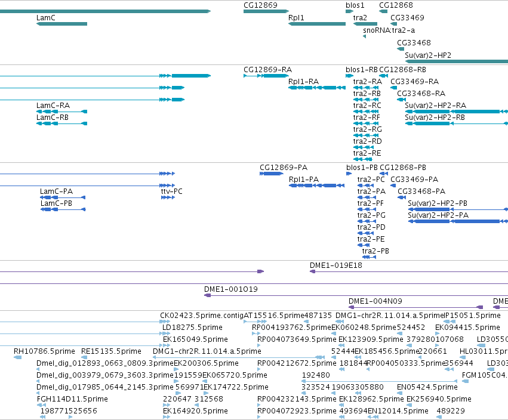Select the Su(var)2-HP2-RA transcript

(x=457, y=112)
